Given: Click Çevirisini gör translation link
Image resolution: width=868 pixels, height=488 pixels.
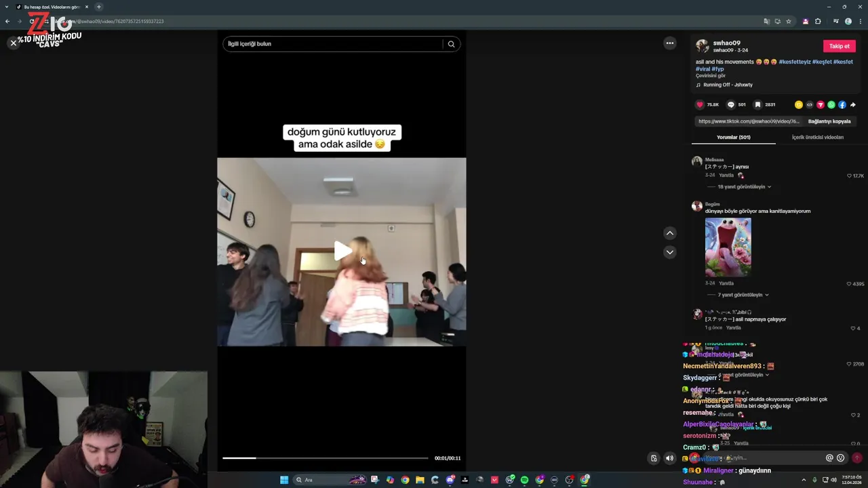Looking at the screenshot, I should 711,76.
